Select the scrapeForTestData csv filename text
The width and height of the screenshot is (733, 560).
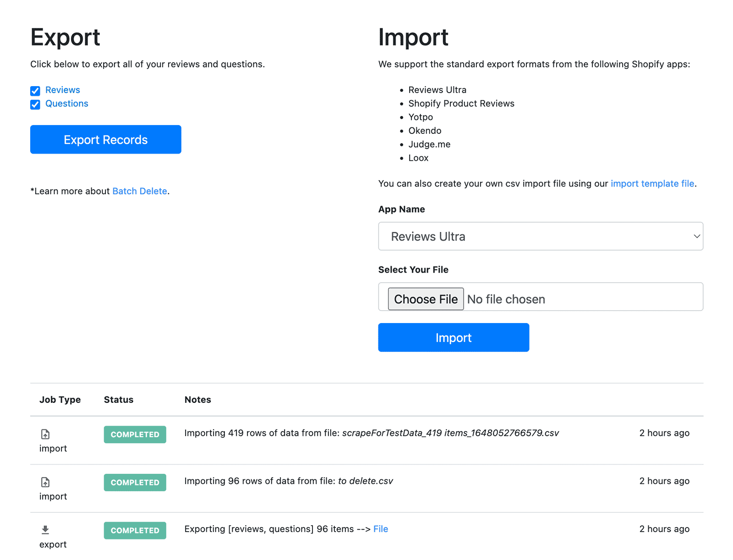pos(450,433)
